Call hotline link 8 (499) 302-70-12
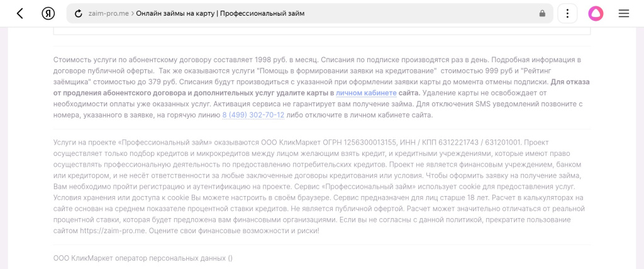The width and height of the screenshot is (644, 269). (x=253, y=115)
